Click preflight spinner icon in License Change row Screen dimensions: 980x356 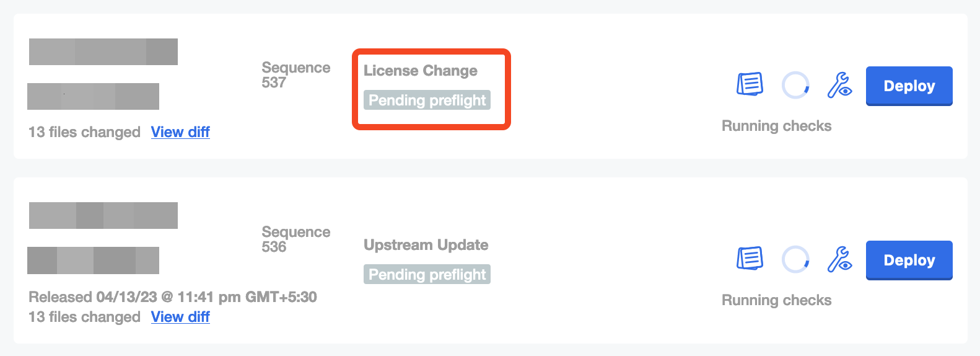(x=795, y=85)
